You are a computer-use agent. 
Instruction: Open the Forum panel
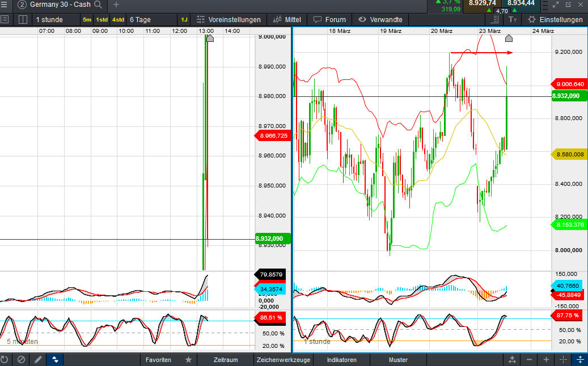329,19
